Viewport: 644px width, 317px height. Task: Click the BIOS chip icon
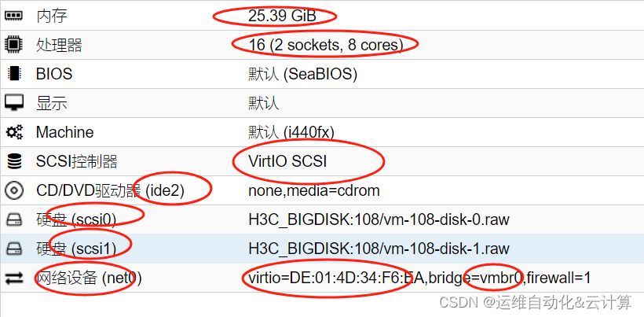14,74
